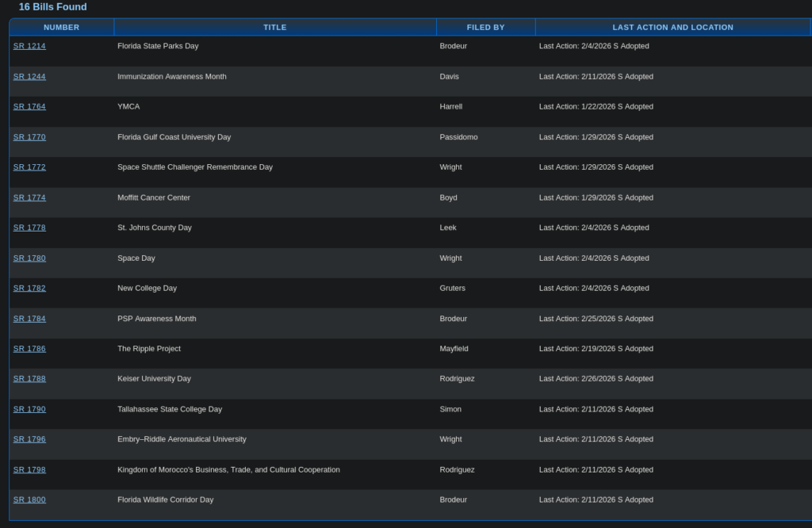Open SR 1796 Embry-Riddle Aeronautical University bill
The height and width of the screenshot is (528, 812).
29,439
